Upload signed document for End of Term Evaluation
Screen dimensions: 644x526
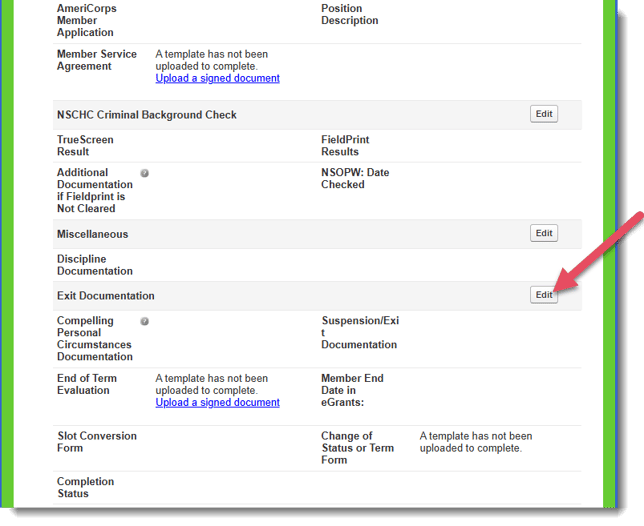click(217, 403)
